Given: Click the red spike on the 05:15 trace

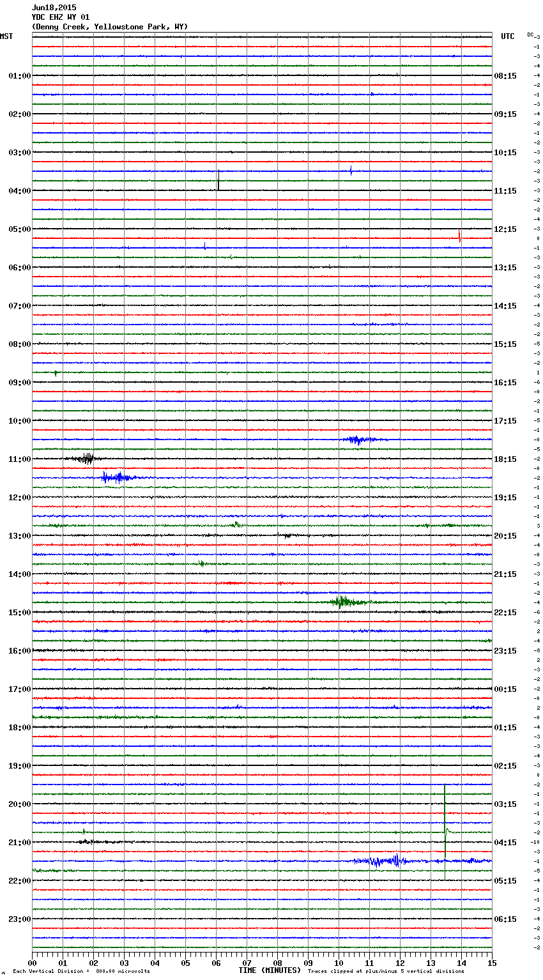Looking at the screenshot, I should click(x=459, y=235).
